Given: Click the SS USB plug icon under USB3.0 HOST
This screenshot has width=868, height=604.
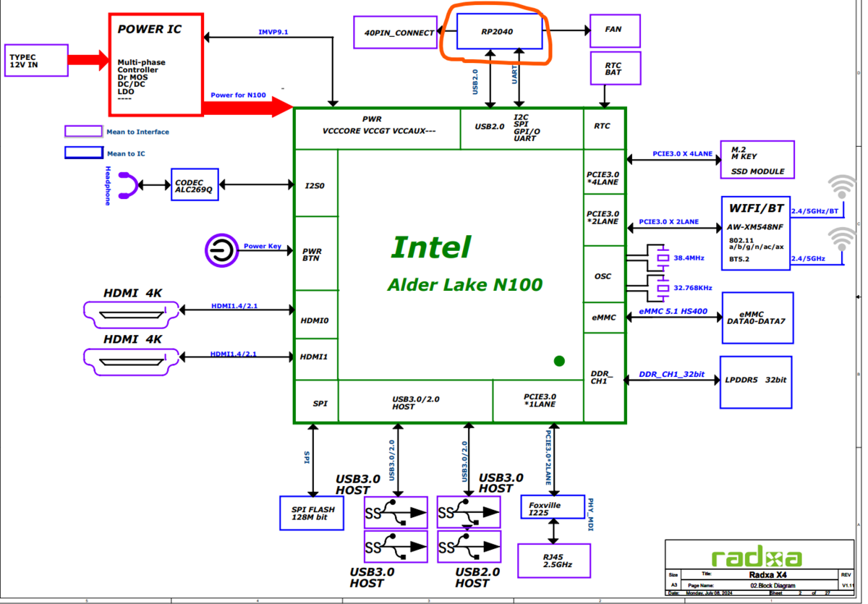Looking at the screenshot, I should (395, 511).
